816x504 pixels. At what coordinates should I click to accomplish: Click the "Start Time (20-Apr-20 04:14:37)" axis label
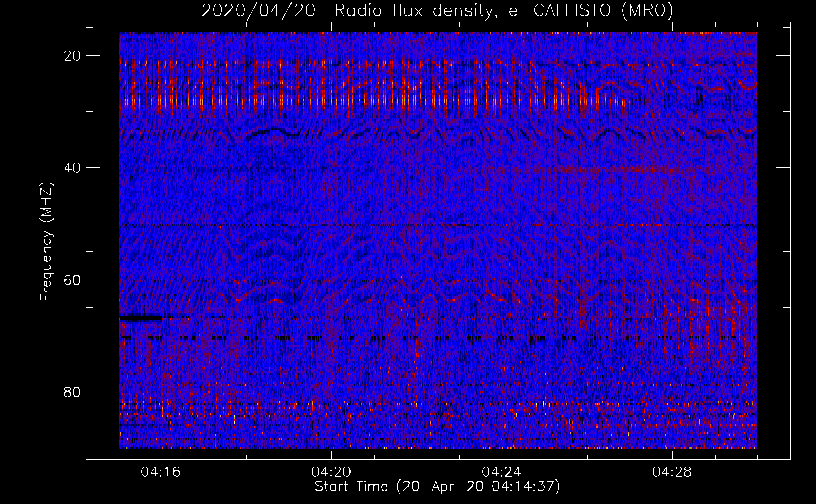click(437, 487)
